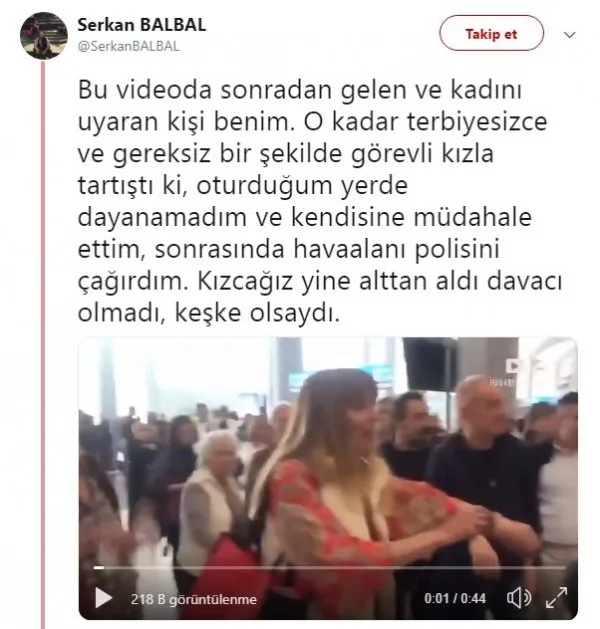Click the tweet text starting 'Bu videoda sonradan'
This screenshot has width=600, height=629.
pos(320,201)
